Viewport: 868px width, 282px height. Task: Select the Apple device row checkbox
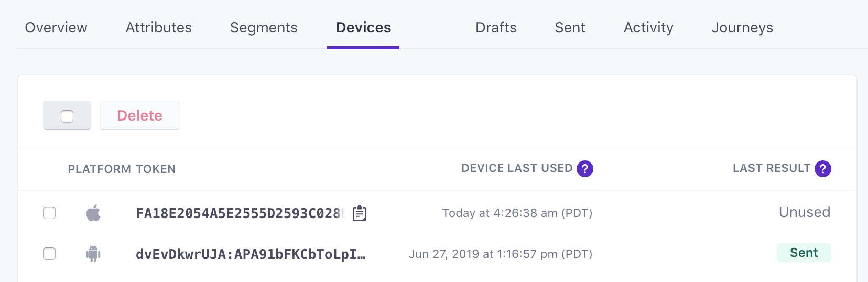[x=49, y=213]
